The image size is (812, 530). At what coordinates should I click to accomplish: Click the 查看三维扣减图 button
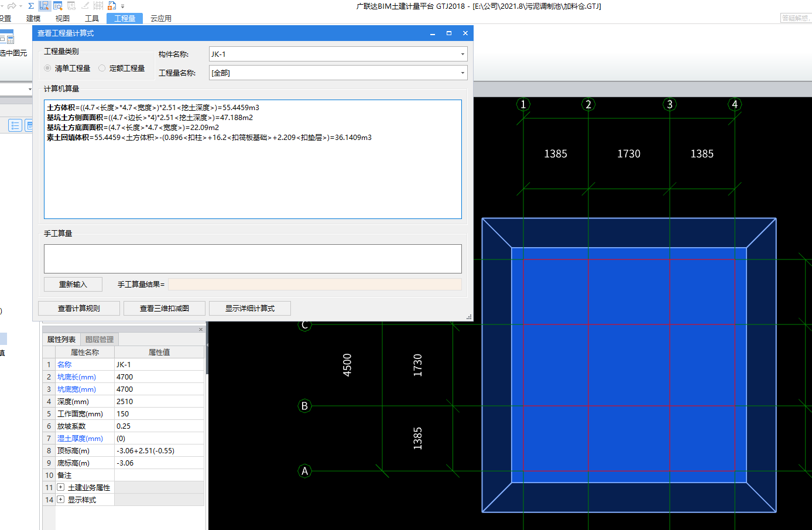point(165,309)
